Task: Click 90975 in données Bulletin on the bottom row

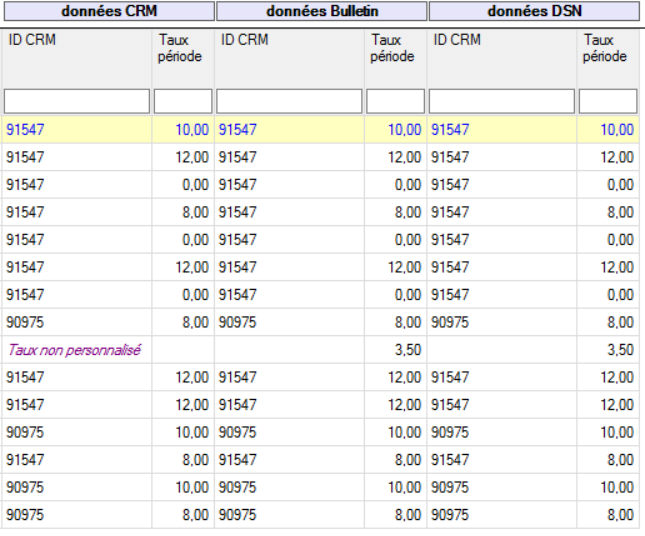Action: tap(237, 515)
